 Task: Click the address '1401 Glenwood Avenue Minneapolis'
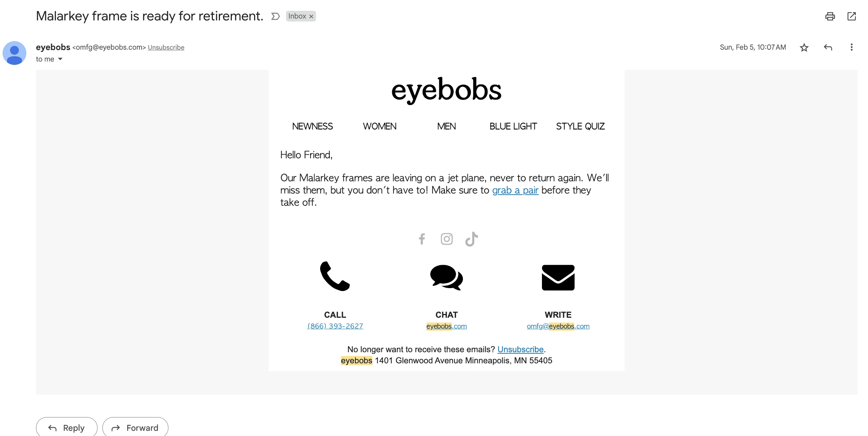tap(443, 361)
